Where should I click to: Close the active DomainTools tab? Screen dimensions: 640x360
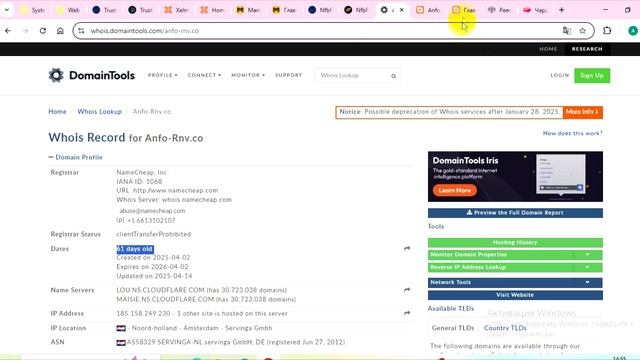pyautogui.click(x=402, y=10)
